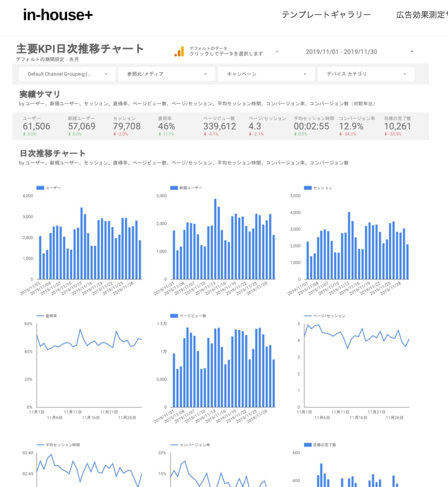The width and height of the screenshot is (448, 487).
Task: Click the blue ユーザー legend swatch
Action: point(40,187)
